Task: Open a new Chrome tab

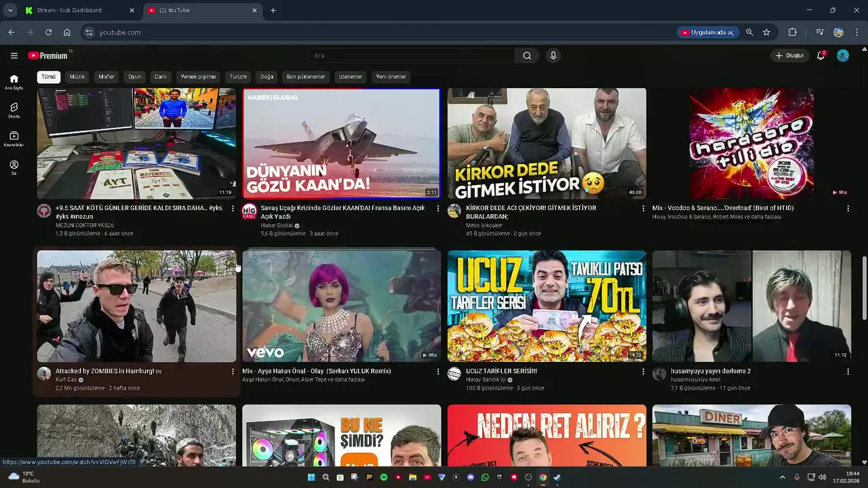Action: tap(273, 10)
